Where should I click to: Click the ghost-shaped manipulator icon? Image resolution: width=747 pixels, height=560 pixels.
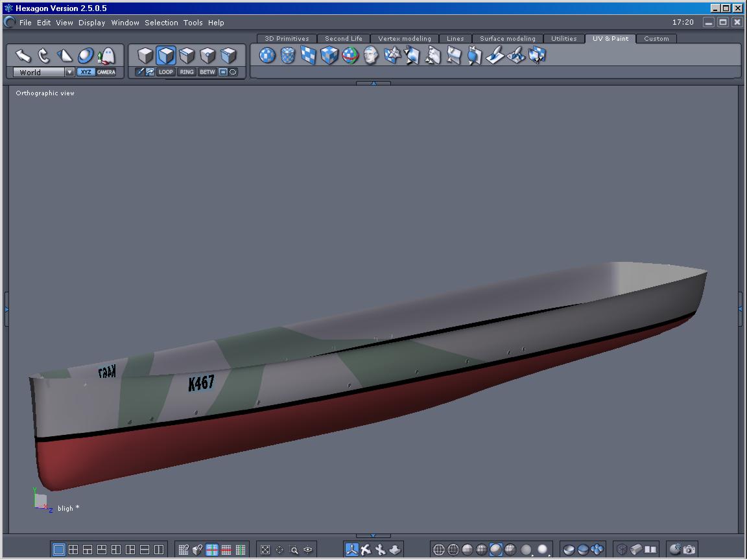pos(106,56)
